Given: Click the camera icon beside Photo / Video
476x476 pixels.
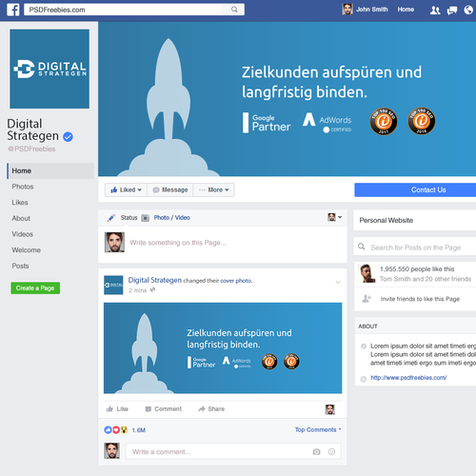Looking at the screenshot, I should point(145,218).
